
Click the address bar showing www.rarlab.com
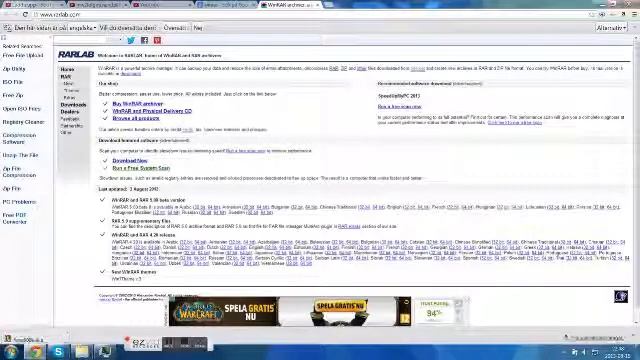tap(310, 14)
